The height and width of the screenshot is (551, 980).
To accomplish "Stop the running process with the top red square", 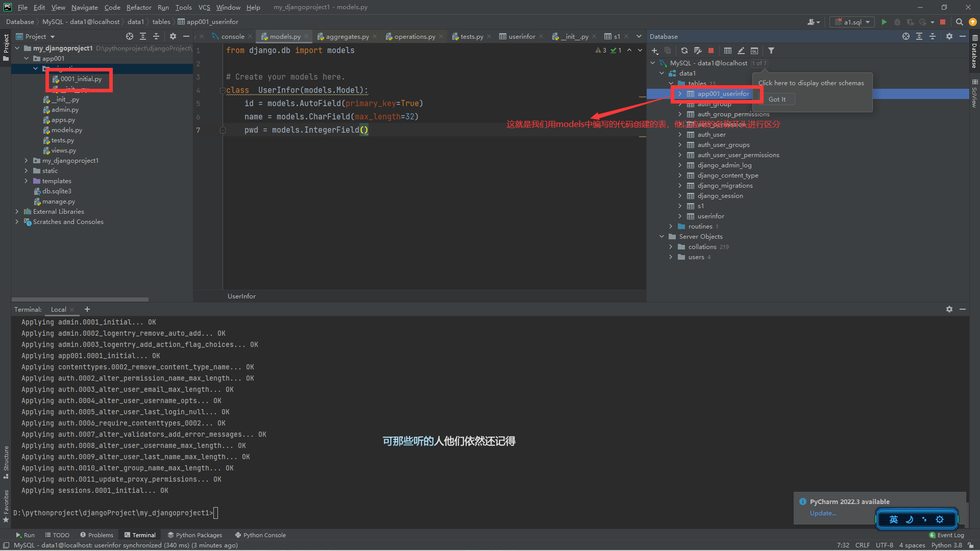I will [943, 22].
